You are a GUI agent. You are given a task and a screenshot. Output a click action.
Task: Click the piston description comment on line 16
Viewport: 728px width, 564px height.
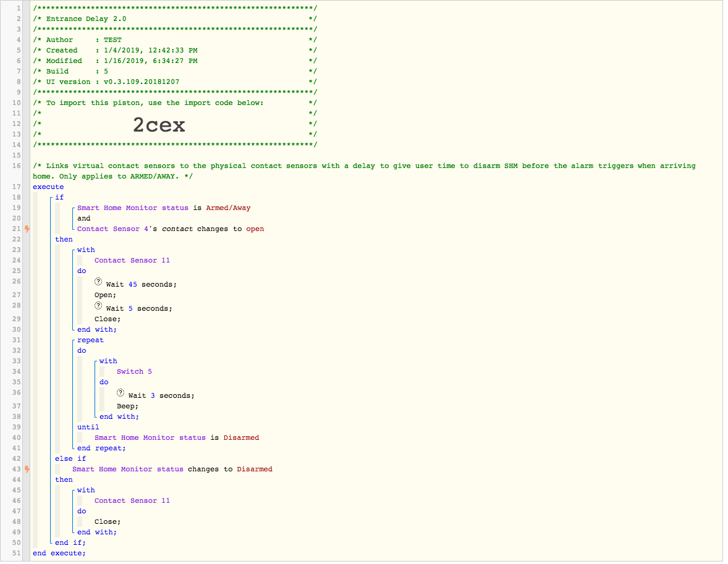click(365, 171)
